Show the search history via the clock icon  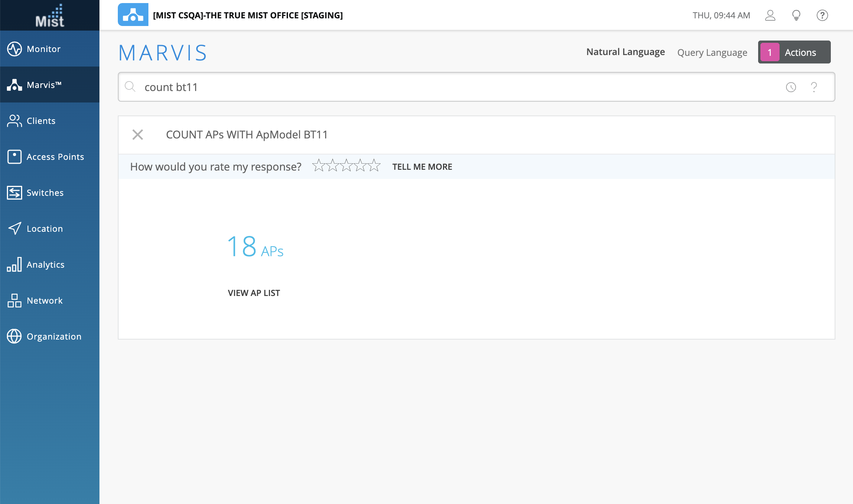pos(791,87)
